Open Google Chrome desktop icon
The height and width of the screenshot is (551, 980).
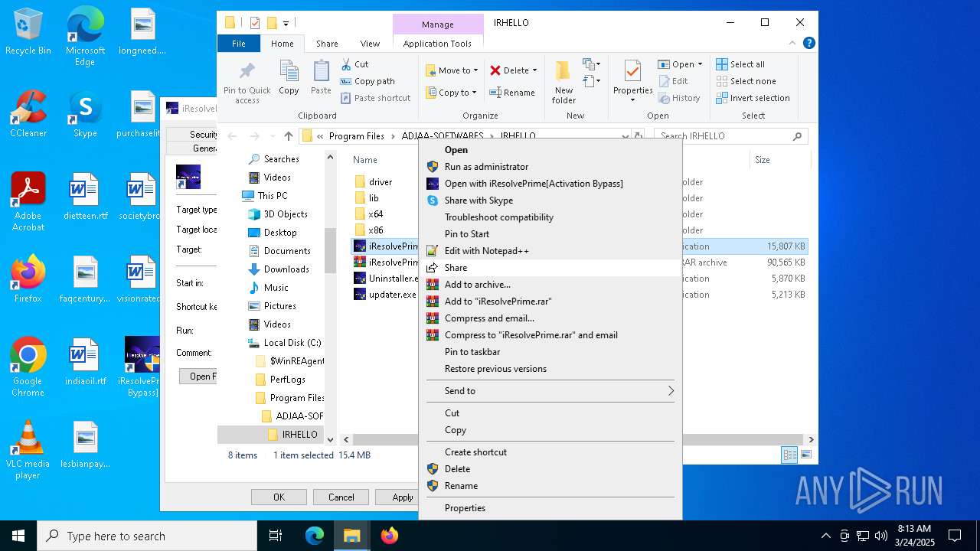tap(28, 367)
